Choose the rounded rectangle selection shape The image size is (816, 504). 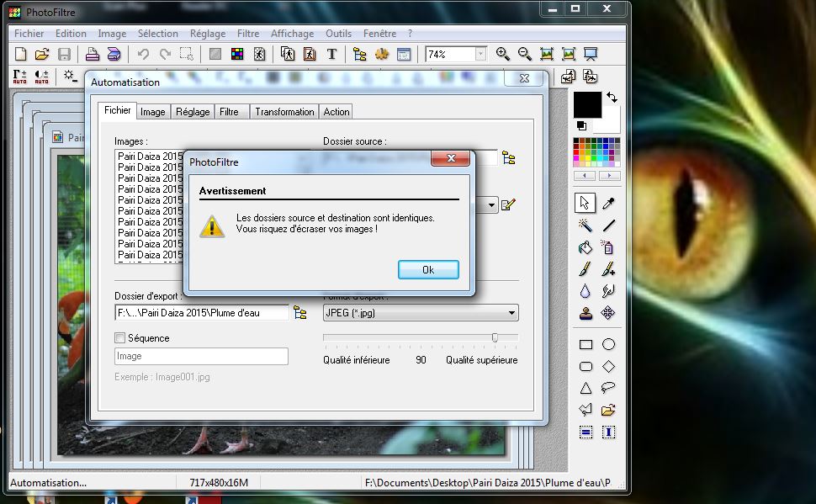click(x=586, y=367)
